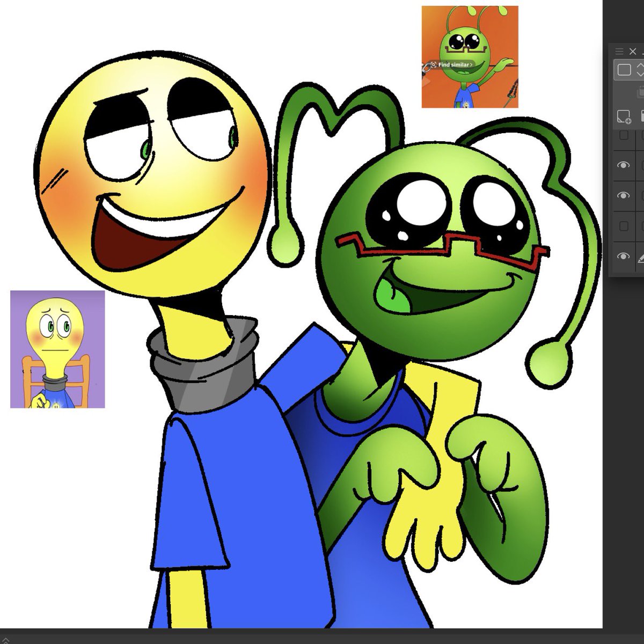Show the hidden fourth layer row
This screenshot has width=644, height=644.
pos(624,226)
